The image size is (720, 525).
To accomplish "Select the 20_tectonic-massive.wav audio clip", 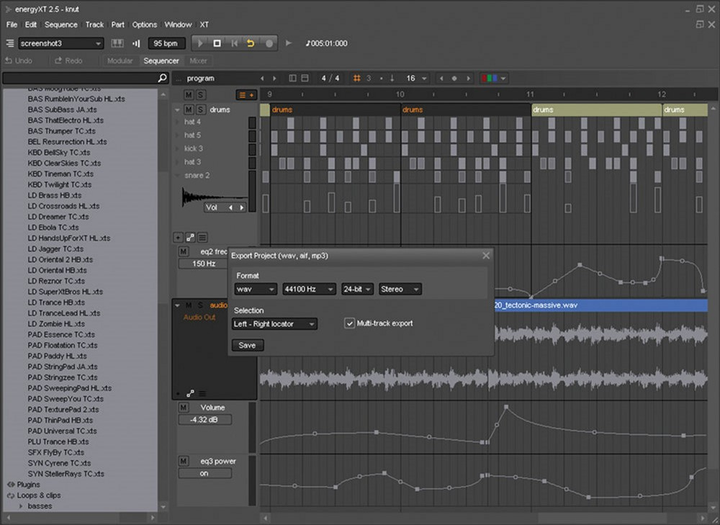I will coord(601,305).
